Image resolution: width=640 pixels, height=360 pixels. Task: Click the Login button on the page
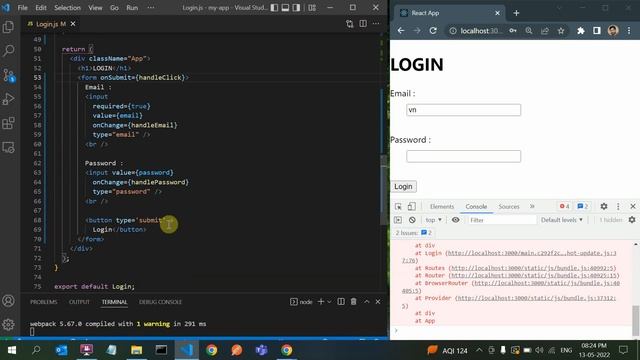click(x=403, y=187)
